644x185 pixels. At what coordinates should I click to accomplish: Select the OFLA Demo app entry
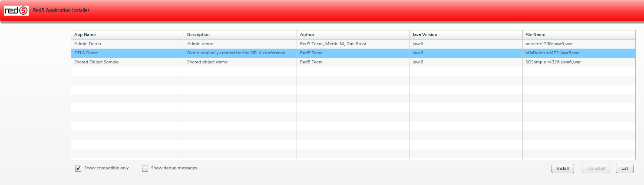pos(86,53)
